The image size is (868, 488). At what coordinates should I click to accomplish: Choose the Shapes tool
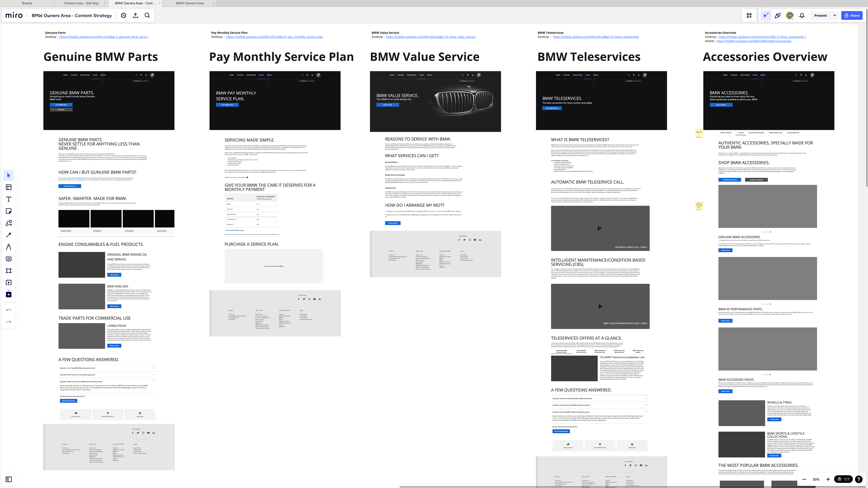coord(9,223)
